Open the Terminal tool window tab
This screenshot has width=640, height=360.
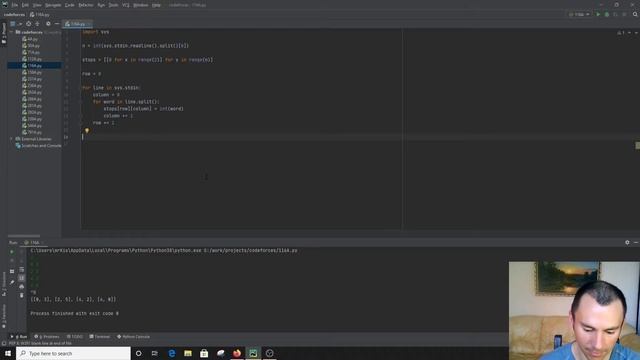(x=100, y=337)
